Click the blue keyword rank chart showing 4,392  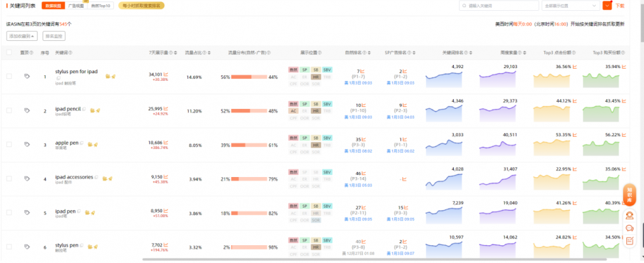click(444, 78)
